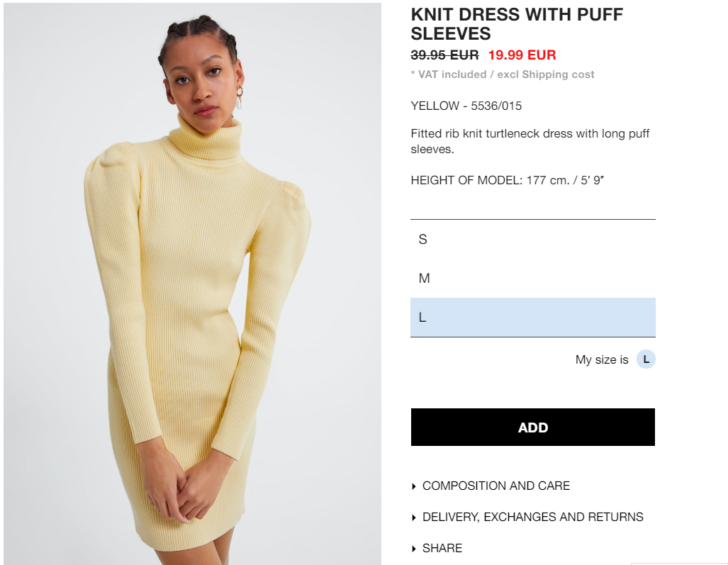Click the Share triangle arrow icon

point(414,549)
